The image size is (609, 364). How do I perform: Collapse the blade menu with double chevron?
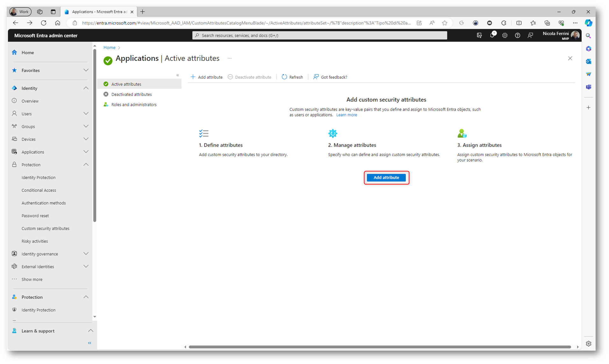tap(178, 75)
